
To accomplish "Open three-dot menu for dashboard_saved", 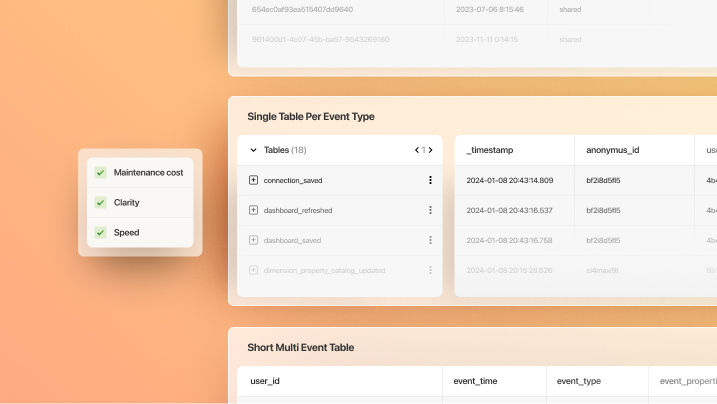I will click(x=430, y=240).
